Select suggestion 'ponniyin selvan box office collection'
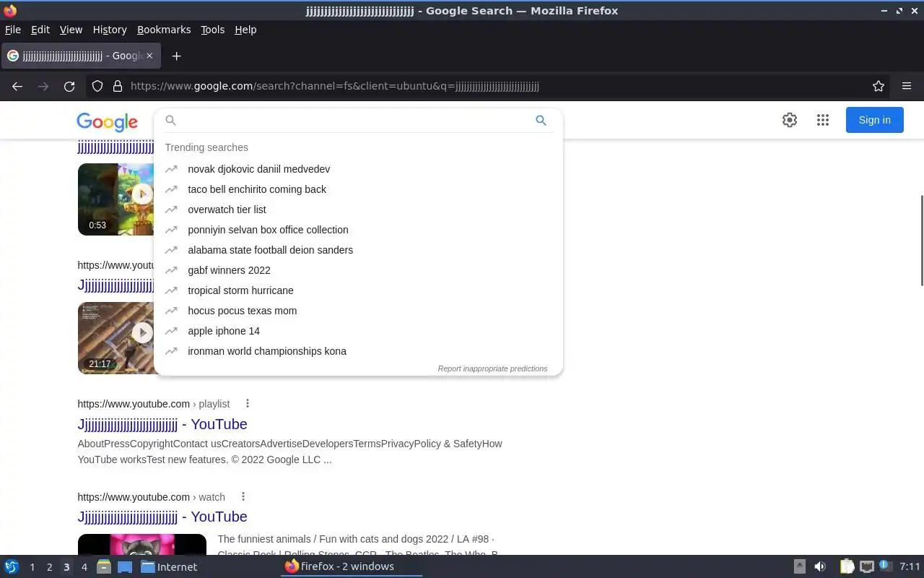 [x=358, y=230]
